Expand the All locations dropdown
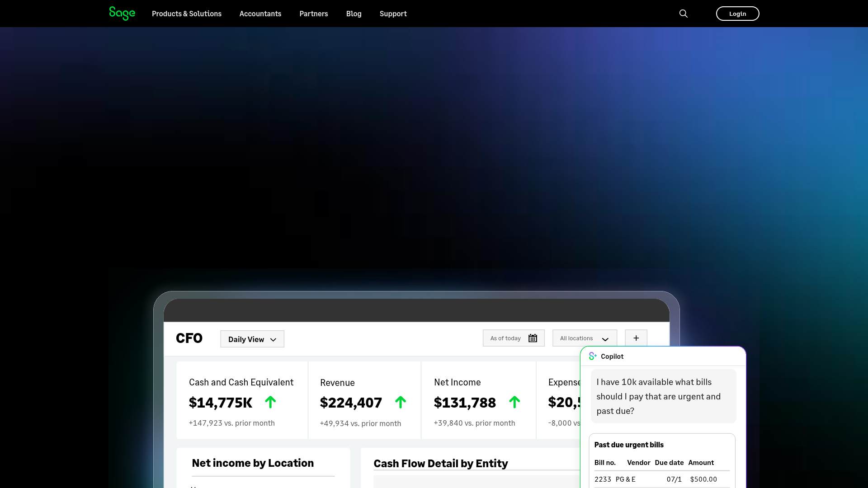868x488 pixels. (x=585, y=338)
